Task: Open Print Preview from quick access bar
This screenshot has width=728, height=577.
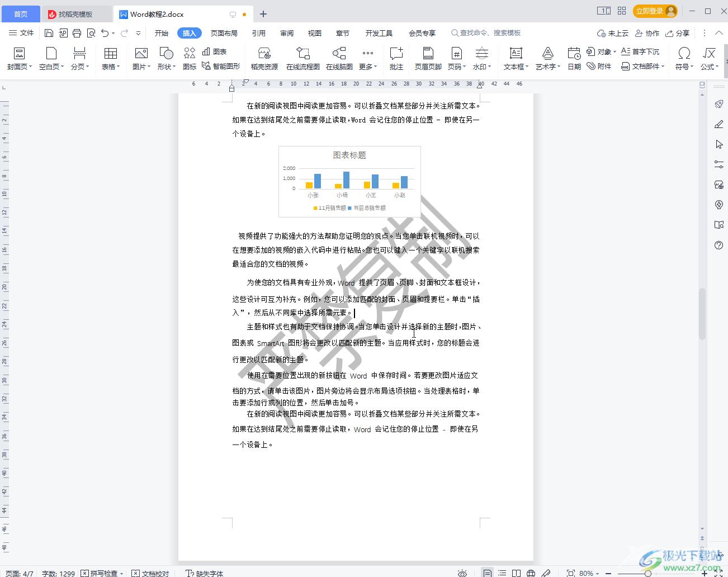Action: click(91, 33)
